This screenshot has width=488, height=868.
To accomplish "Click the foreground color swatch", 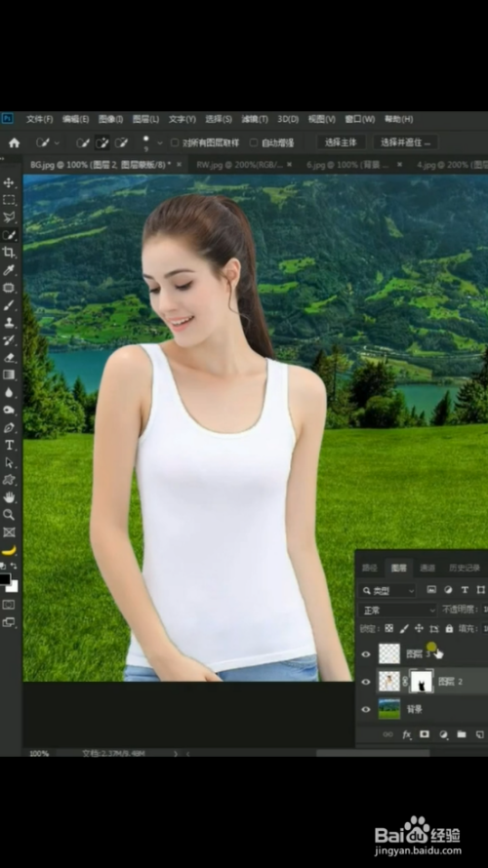I will 5,579.
